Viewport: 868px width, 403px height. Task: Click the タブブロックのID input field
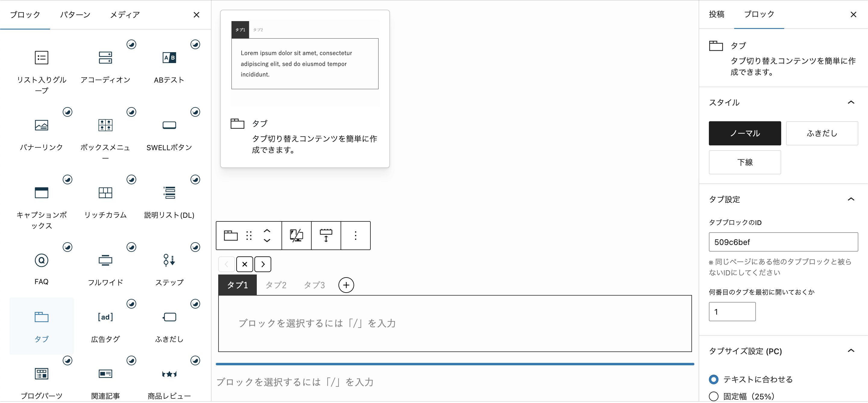click(x=783, y=242)
